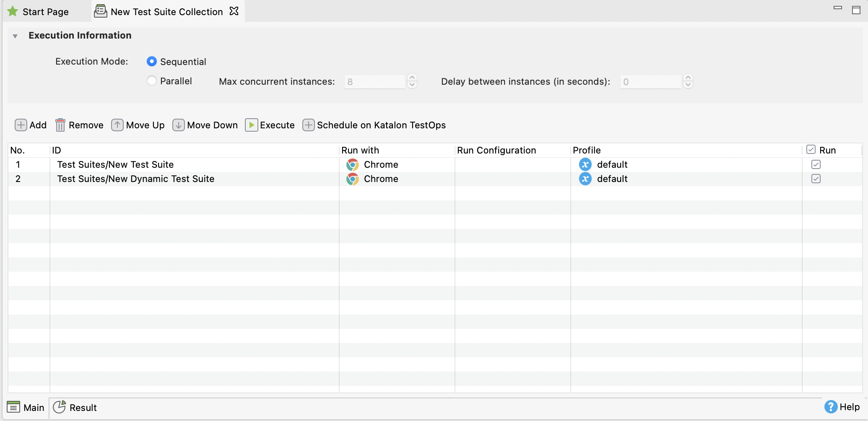Click the green Execute play icon
This screenshot has height=421, width=868.
251,125
